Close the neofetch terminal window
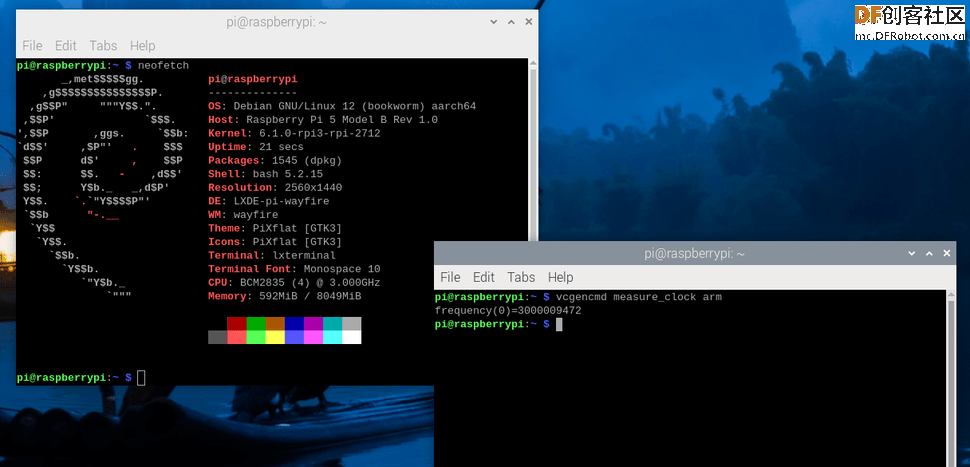Image resolution: width=970 pixels, height=467 pixels. [528, 22]
